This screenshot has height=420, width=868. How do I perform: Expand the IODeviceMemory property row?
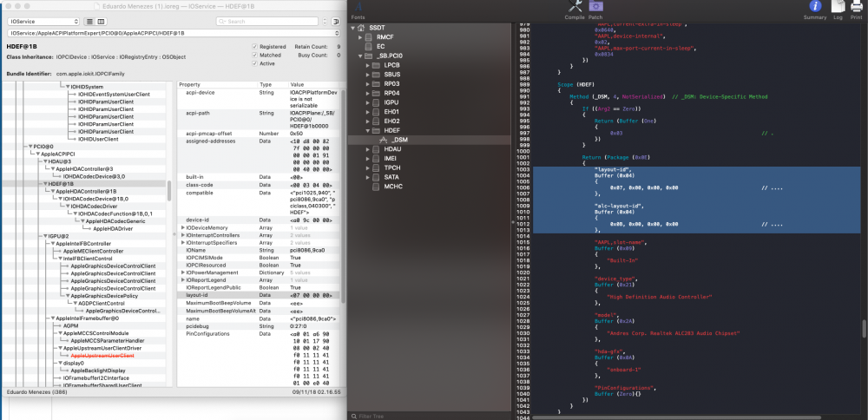(182, 228)
